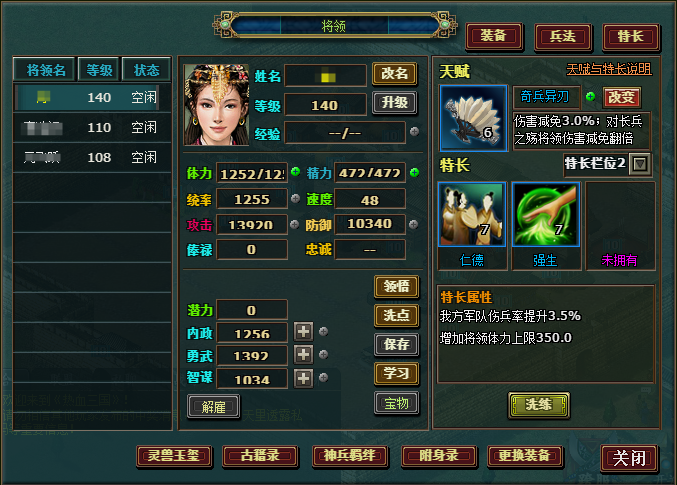Viewport: 677px width, 485px height.
Task: Select the 强生 green hand specialty icon
Action: [545, 214]
